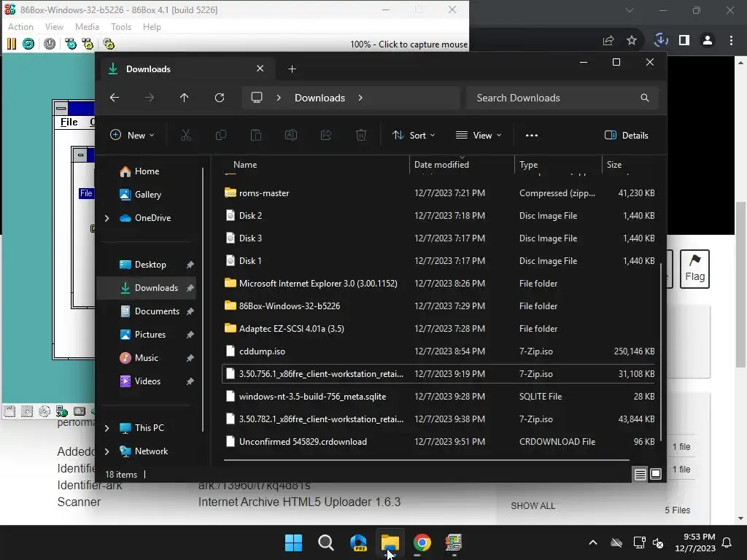Expand chevron before Downloads in address bar
747x560 pixels.
(x=279, y=98)
